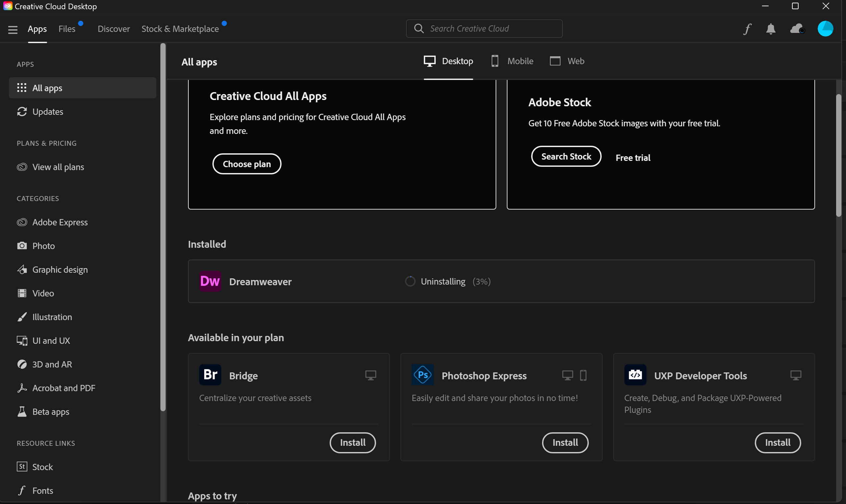Open the hamburger menu icon

tap(13, 30)
